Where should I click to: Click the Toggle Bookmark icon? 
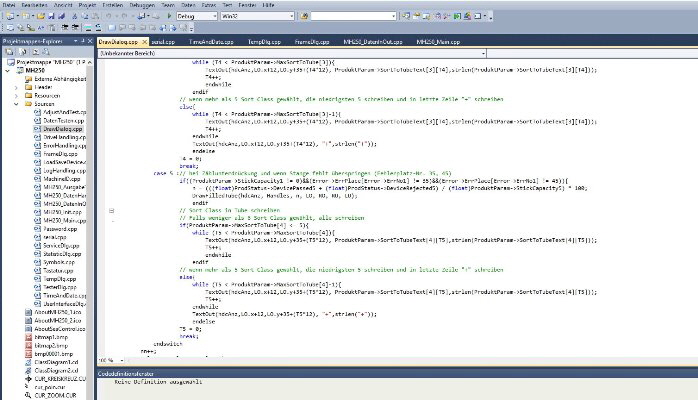click(112, 28)
